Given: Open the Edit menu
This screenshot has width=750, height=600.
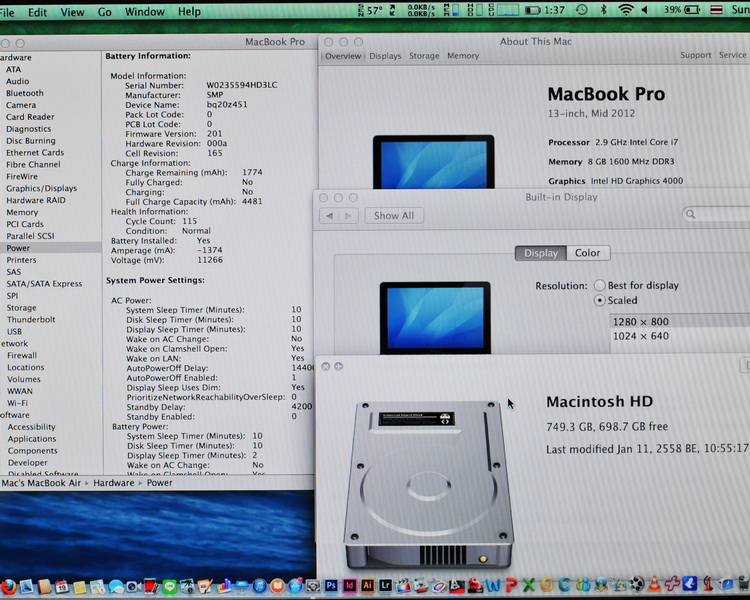Looking at the screenshot, I should (37, 12).
